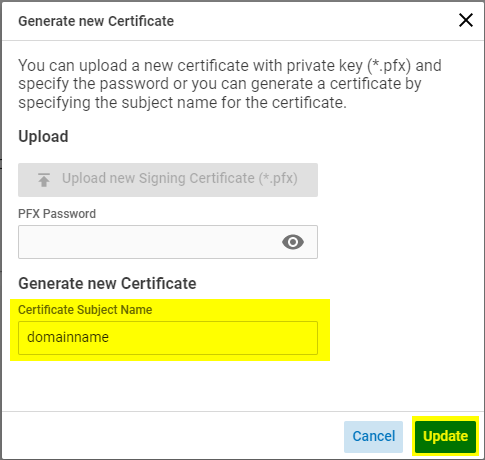
Task: Click the (*.pfx) text on upload button
Action: [278, 178]
